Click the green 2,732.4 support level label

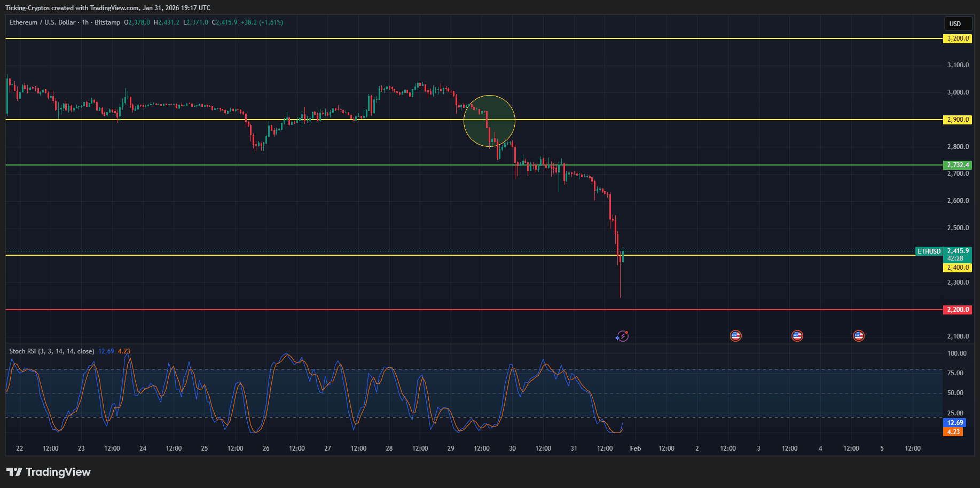click(957, 165)
